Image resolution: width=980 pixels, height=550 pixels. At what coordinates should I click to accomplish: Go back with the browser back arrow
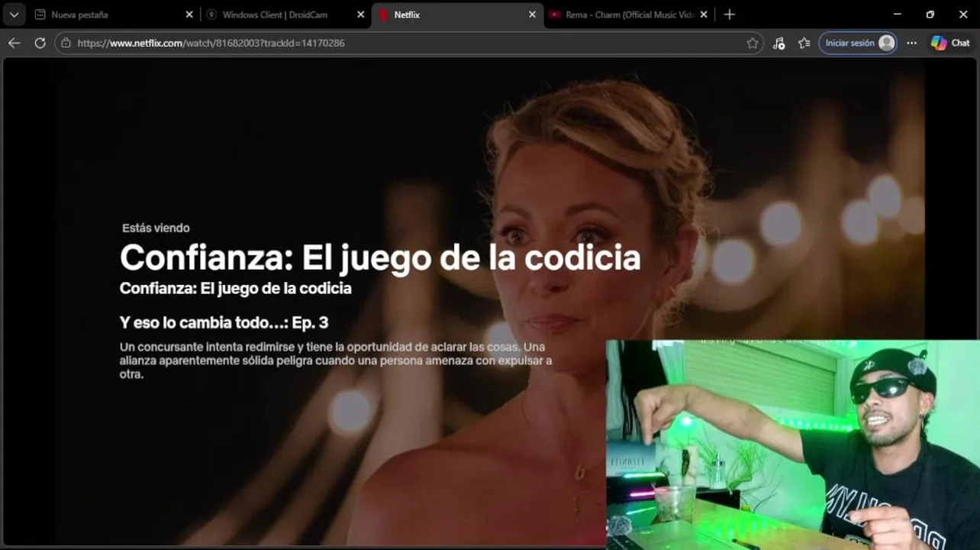pyautogui.click(x=14, y=43)
